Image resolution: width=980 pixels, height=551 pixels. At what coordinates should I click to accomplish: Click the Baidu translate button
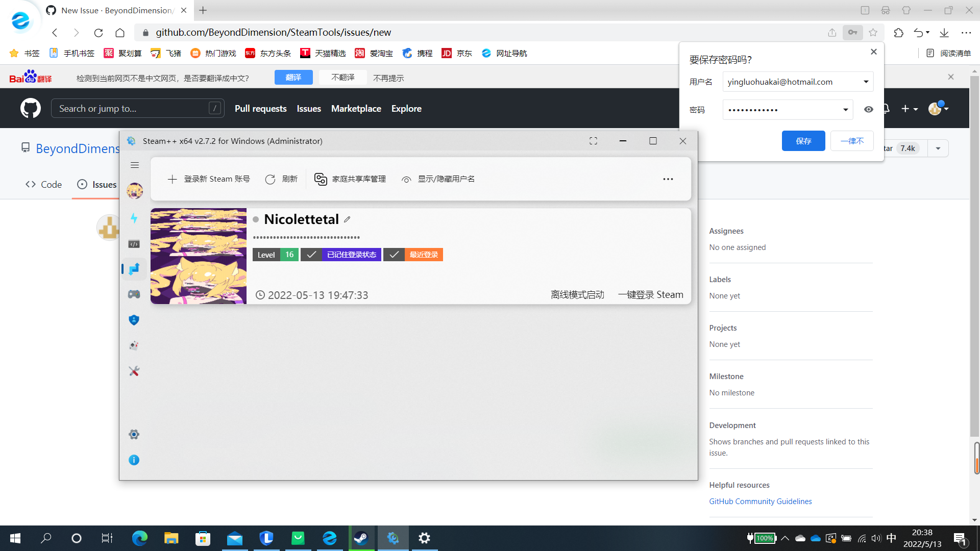click(x=293, y=78)
